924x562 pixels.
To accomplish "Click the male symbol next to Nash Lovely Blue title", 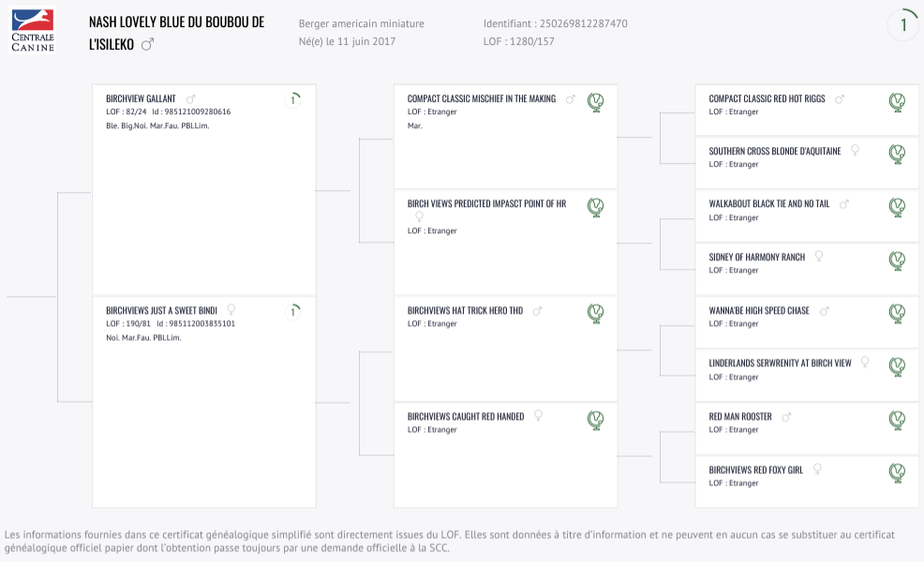I will click(x=147, y=44).
